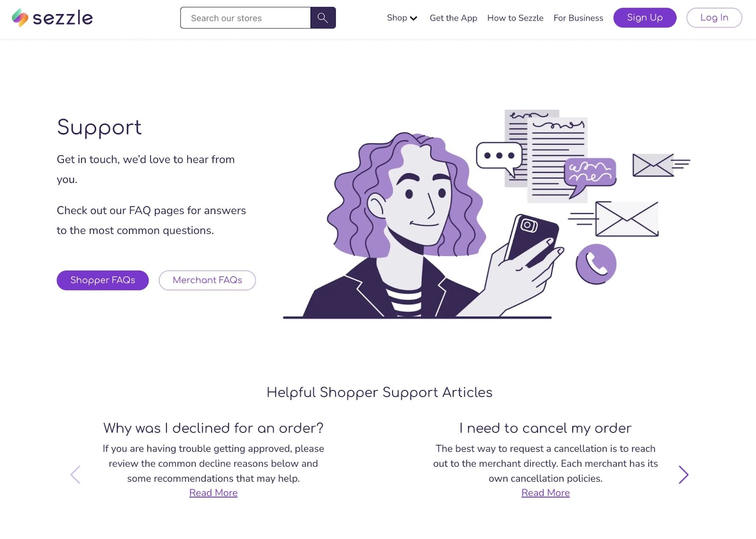Image resolution: width=756 pixels, height=539 pixels.
Task: Click the Sign Up button
Action: click(x=644, y=18)
